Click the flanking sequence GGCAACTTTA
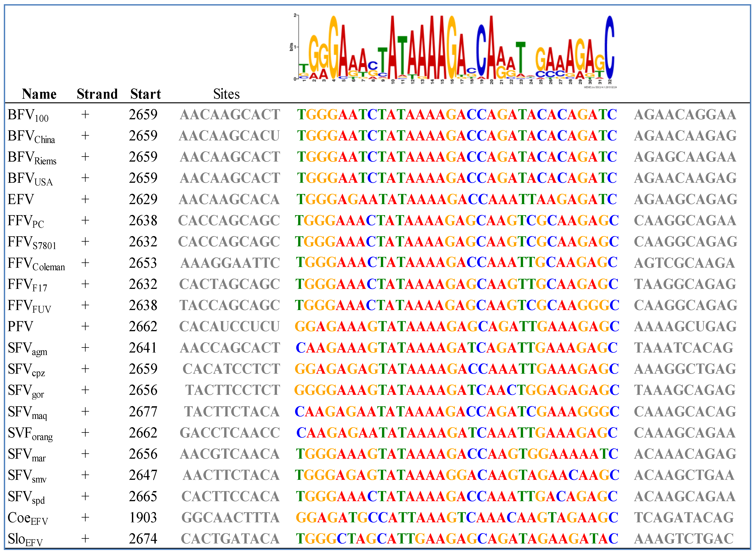Screen dimensions: 756x553 [x=230, y=518]
